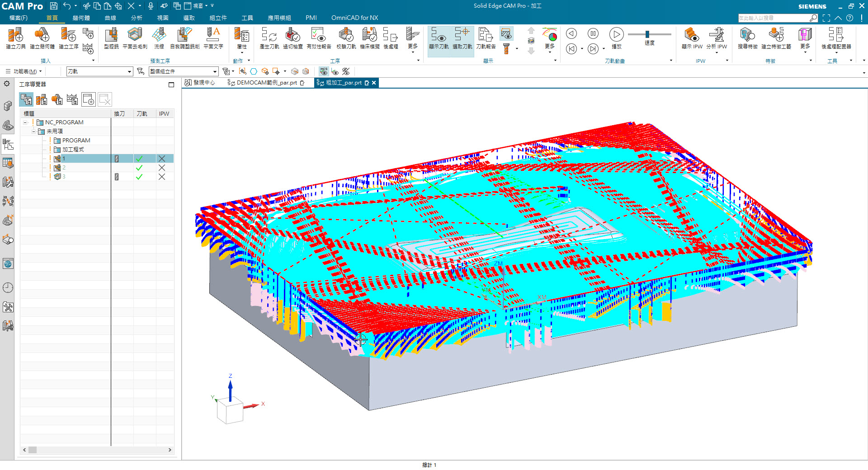
Task: Expand 更多 in the 工序 group
Action: click(413, 41)
